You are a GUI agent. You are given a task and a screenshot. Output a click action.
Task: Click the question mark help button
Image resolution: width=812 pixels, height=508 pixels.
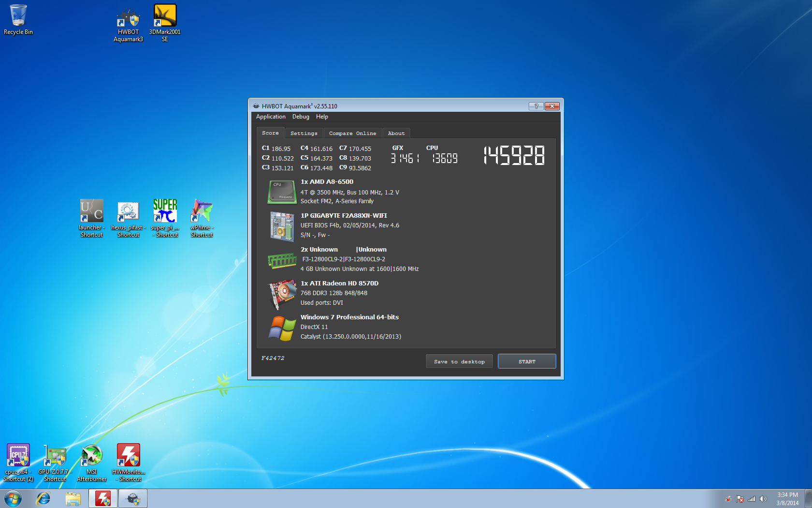coord(536,106)
